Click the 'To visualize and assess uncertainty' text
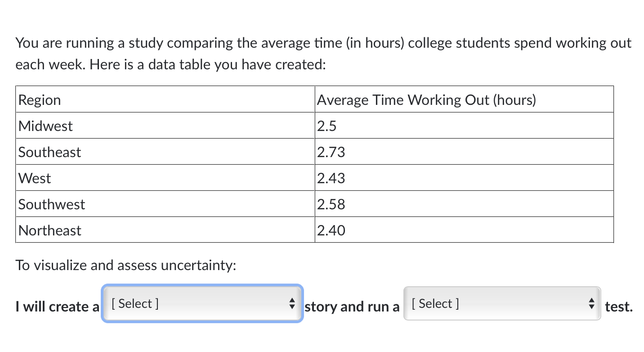Screen dimensions: 644x352 [126, 265]
